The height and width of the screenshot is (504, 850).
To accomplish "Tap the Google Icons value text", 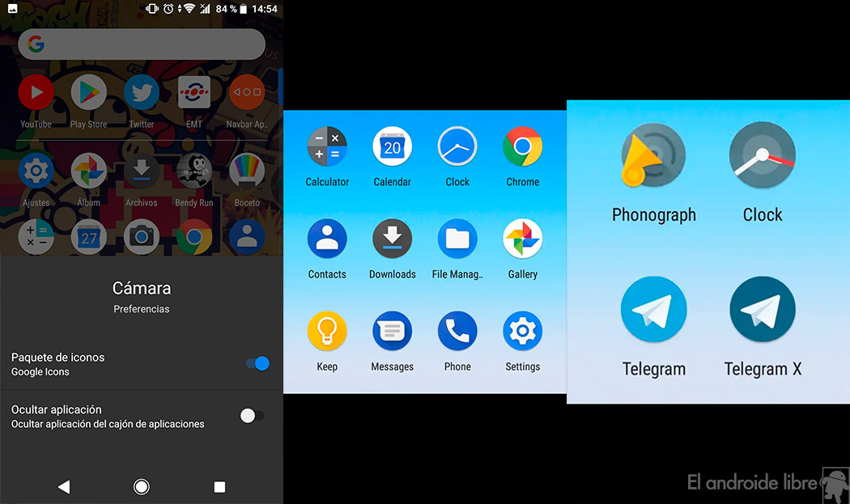I will 40,372.
